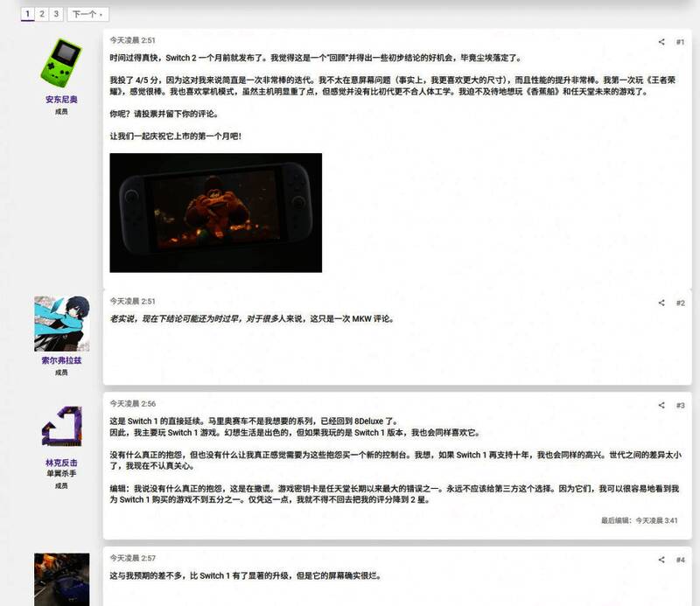Go to page 3 of the thread
This screenshot has height=606, width=700.
point(56,14)
